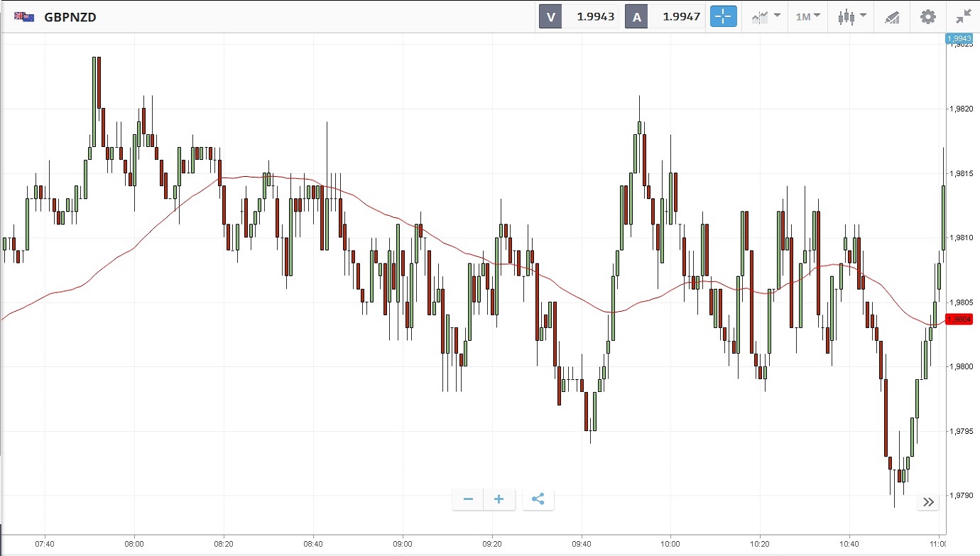The image size is (980, 556).
Task: Click the red moving average price tag
Action: point(959,320)
